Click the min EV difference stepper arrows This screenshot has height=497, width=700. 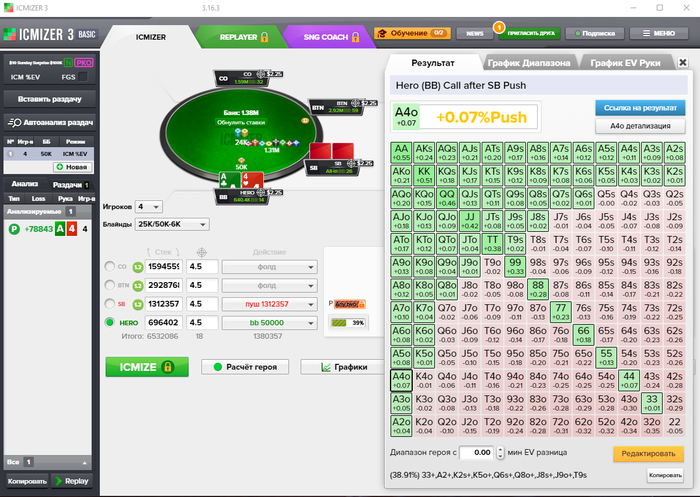pos(500,453)
